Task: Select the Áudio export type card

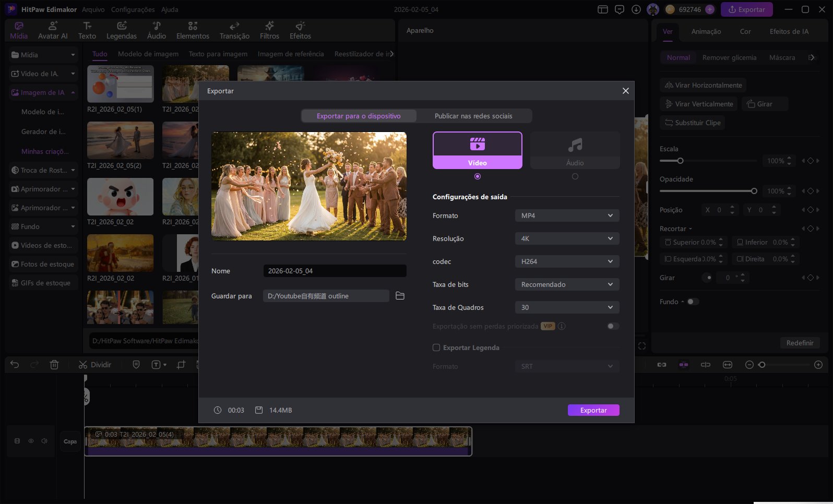Action: click(575, 150)
